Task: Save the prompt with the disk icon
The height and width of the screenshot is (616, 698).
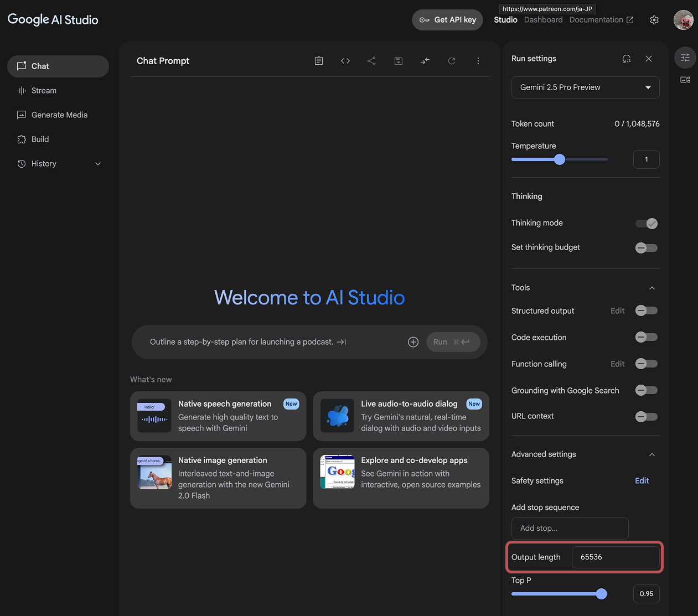Action: coord(399,61)
